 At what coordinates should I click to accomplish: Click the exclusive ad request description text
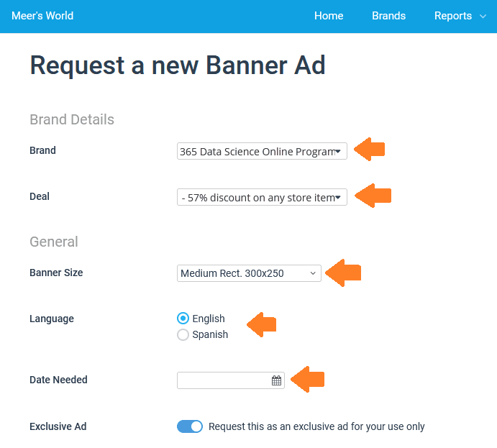(316, 426)
